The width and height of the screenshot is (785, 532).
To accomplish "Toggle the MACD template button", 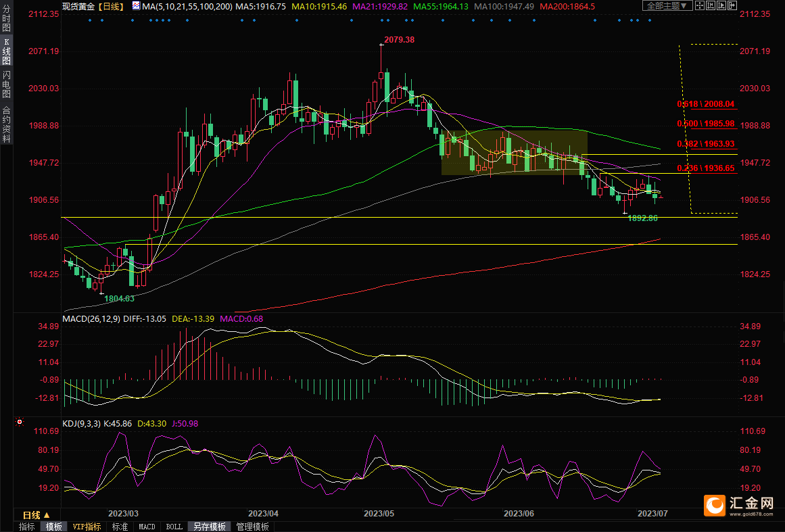I will point(147,527).
